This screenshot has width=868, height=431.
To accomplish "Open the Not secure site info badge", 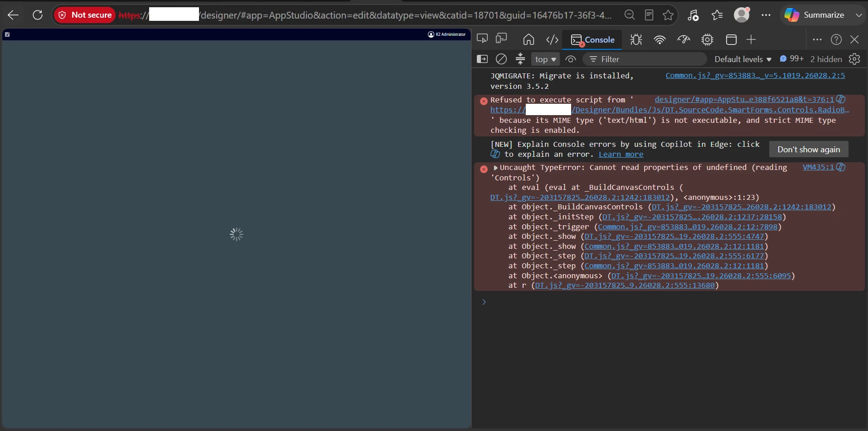I will [x=85, y=15].
